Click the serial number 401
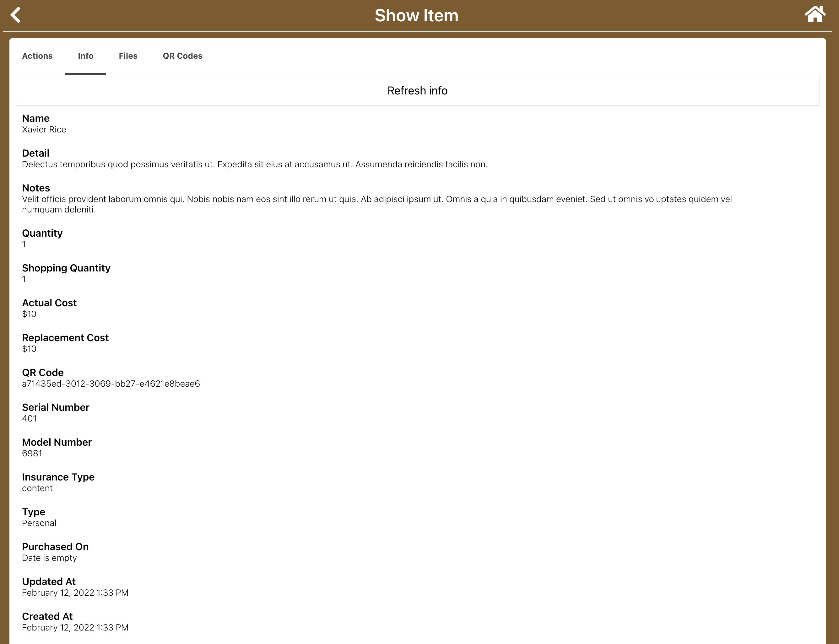 pyautogui.click(x=30, y=419)
